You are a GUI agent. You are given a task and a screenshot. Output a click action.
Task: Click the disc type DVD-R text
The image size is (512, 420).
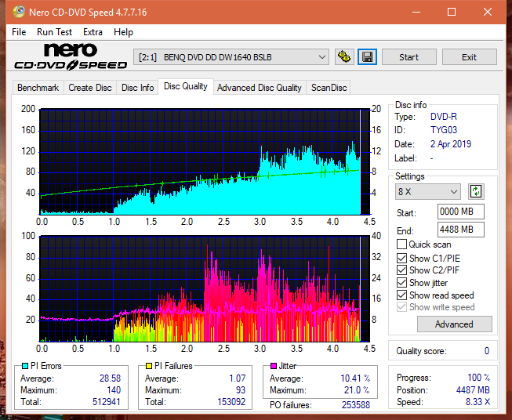point(444,117)
